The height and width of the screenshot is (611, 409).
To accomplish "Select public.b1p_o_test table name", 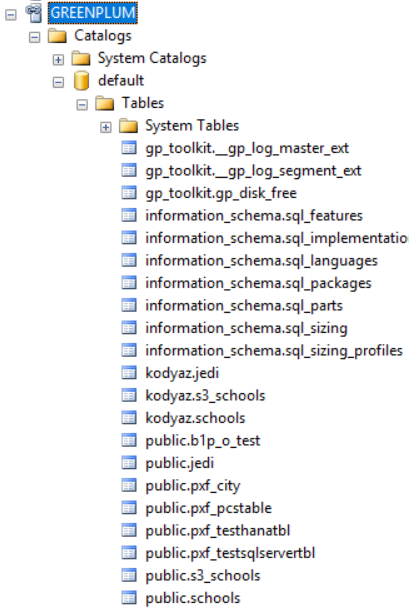I will 203,441.
